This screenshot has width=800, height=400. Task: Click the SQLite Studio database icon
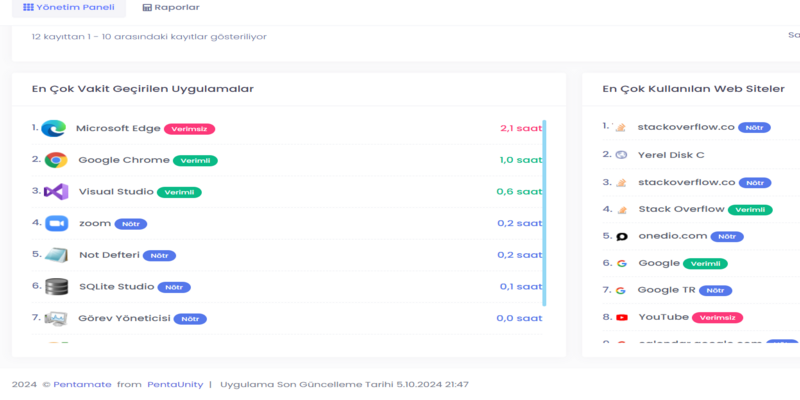click(x=56, y=287)
